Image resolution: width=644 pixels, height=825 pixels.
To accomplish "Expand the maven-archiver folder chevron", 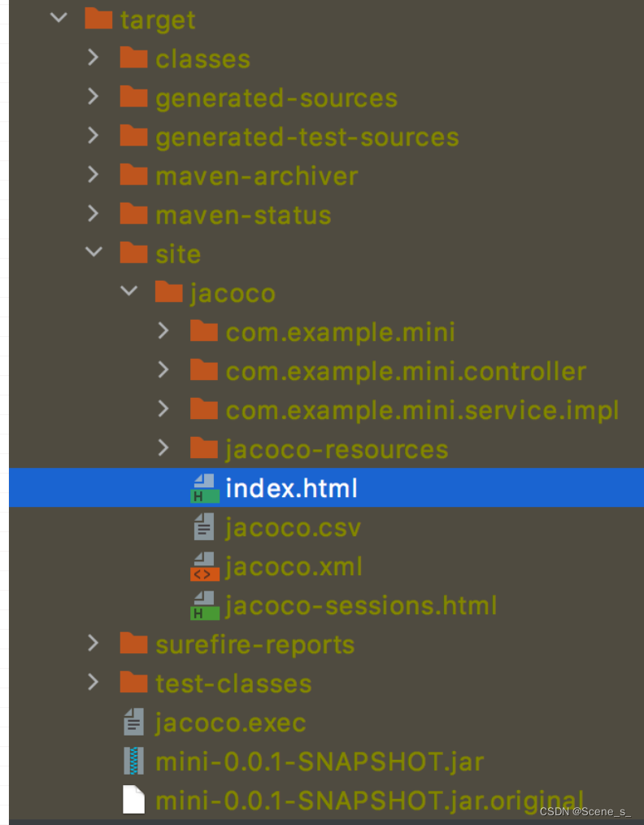I will [94, 174].
